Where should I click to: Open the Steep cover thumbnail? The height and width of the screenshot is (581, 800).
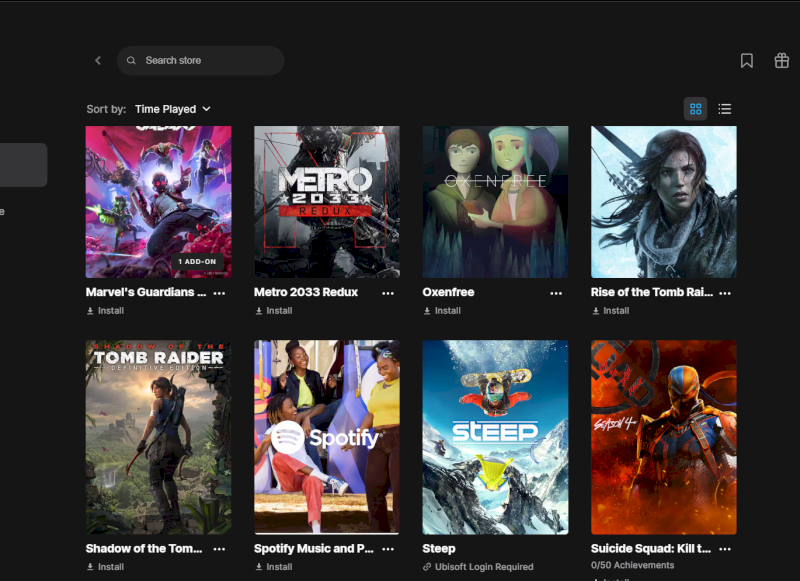pos(495,437)
